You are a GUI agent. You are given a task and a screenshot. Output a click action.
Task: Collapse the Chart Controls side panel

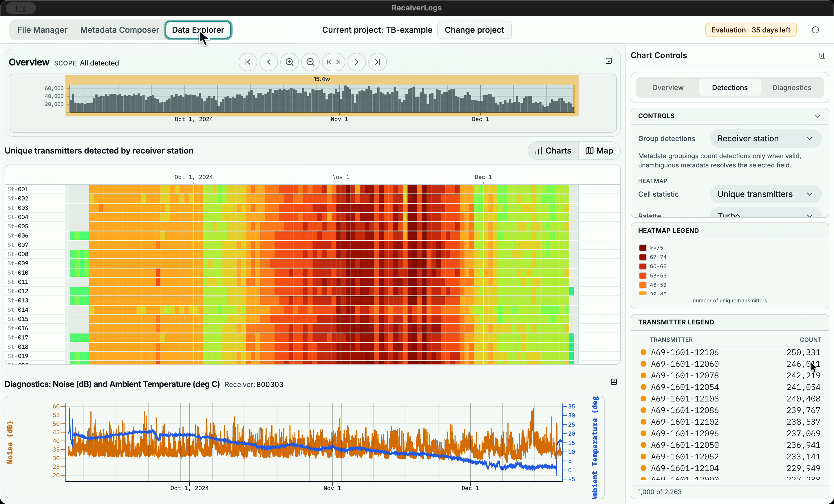point(822,56)
